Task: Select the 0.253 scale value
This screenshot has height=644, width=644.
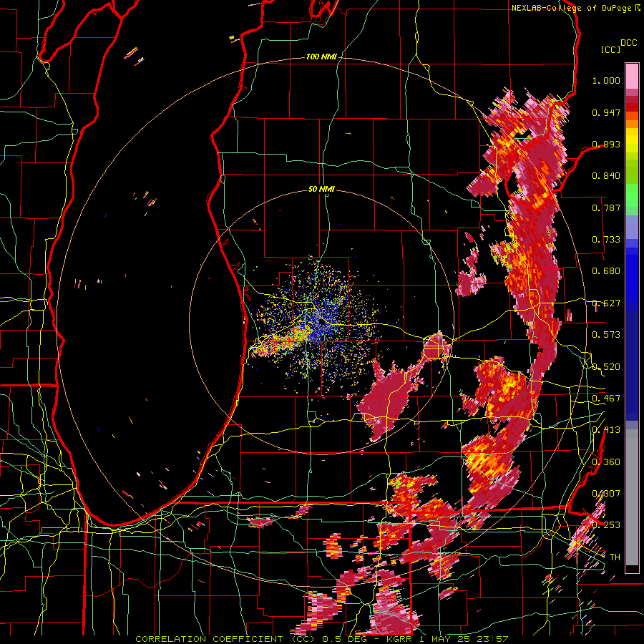Action: click(606, 525)
